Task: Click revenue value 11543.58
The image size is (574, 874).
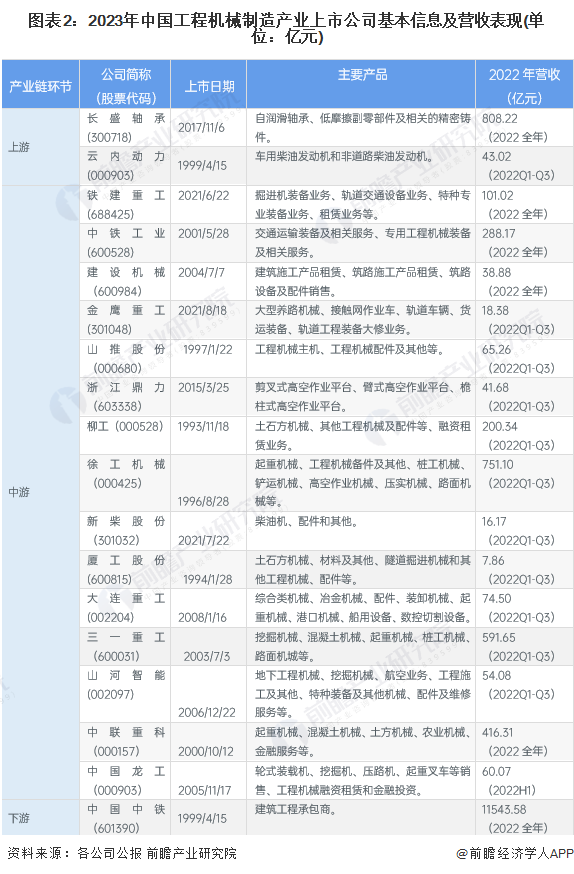Action: click(x=504, y=809)
